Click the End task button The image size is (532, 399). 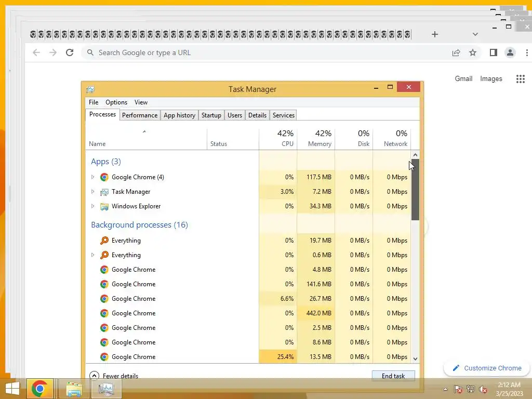(x=393, y=376)
